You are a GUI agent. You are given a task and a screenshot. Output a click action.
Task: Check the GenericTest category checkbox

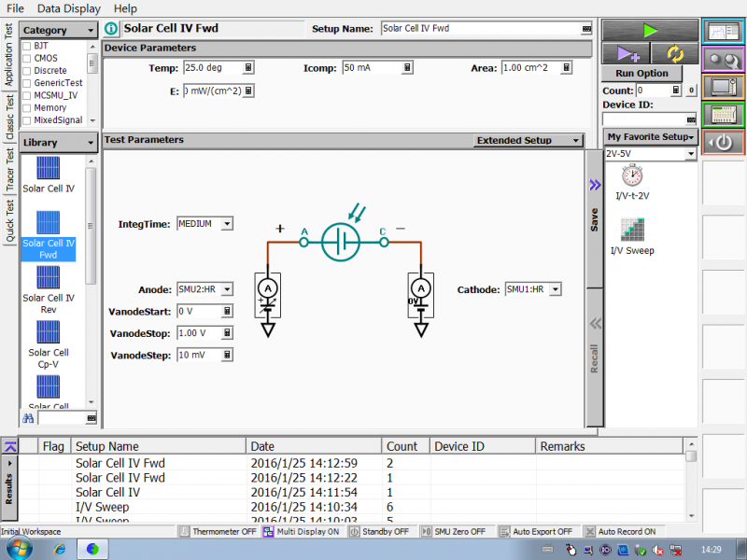tap(27, 83)
